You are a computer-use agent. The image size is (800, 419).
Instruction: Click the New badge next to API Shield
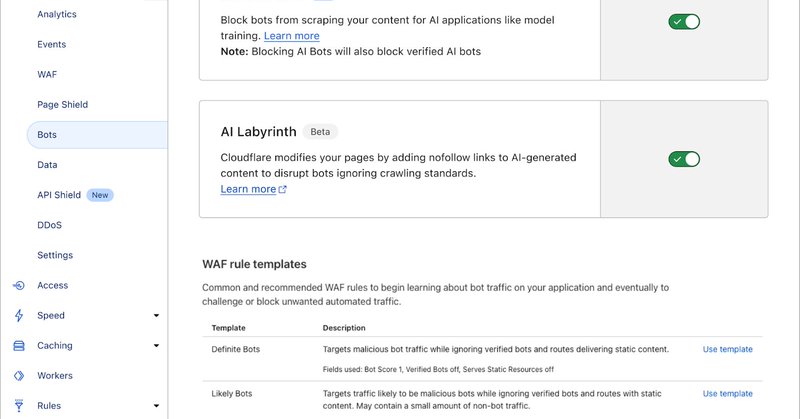100,195
